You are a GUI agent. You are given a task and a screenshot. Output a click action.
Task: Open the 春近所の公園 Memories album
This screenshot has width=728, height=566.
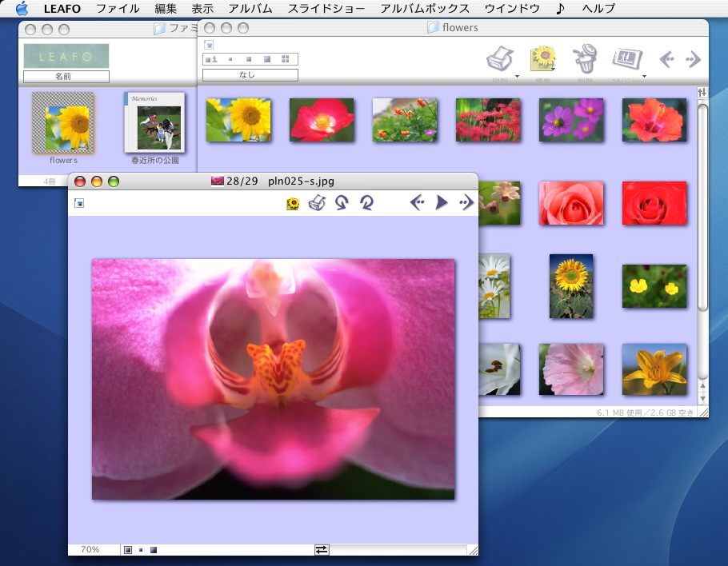pos(155,123)
